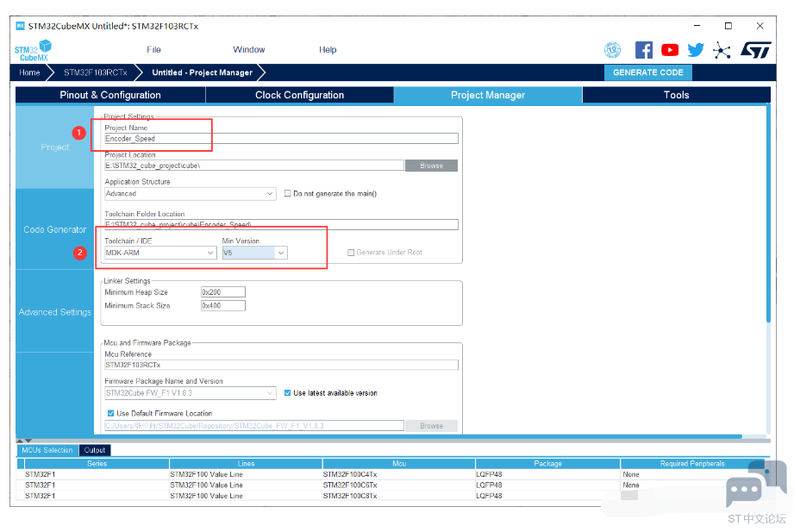Image resolution: width=794 pixels, height=532 pixels.
Task: Select the Project side tab
Action: pyautogui.click(x=54, y=147)
